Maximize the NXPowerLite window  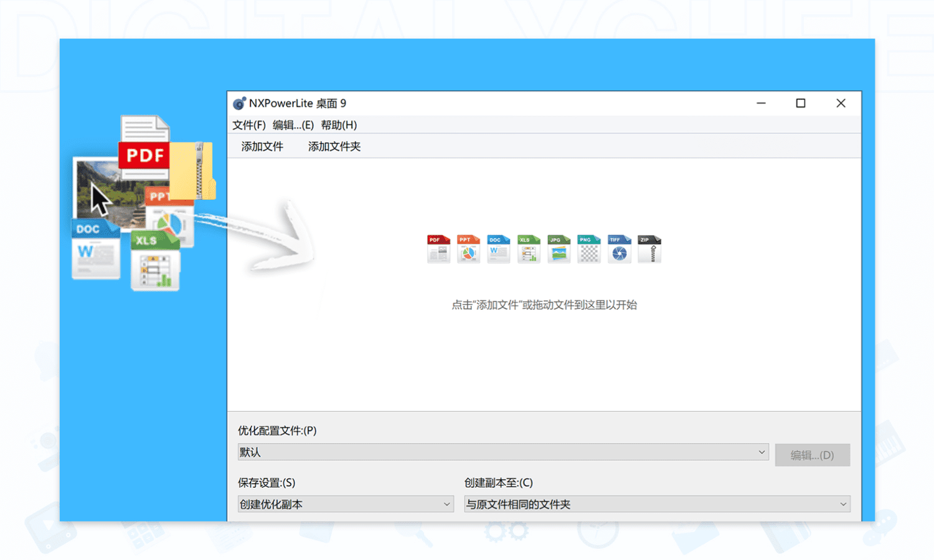coord(801,103)
